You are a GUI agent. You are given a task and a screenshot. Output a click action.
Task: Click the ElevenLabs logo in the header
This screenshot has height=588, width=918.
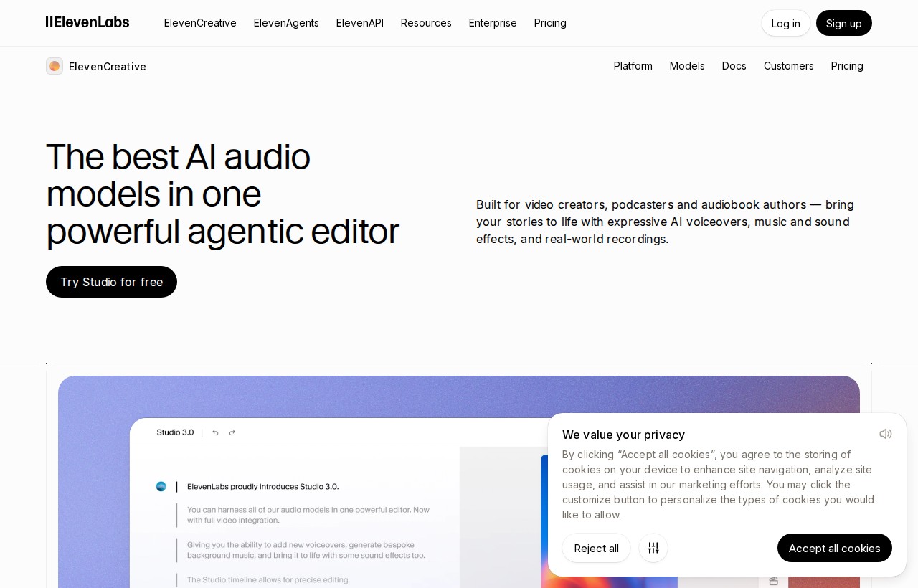pyautogui.click(x=87, y=22)
